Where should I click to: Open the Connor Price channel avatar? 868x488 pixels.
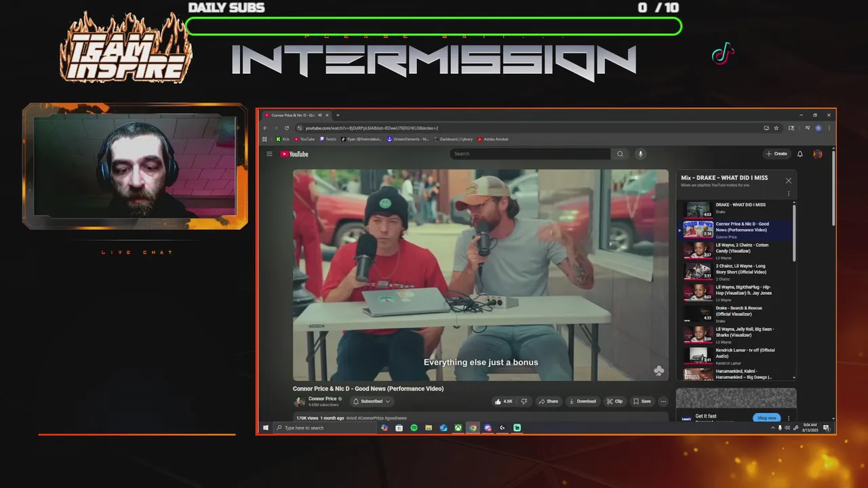[299, 401]
